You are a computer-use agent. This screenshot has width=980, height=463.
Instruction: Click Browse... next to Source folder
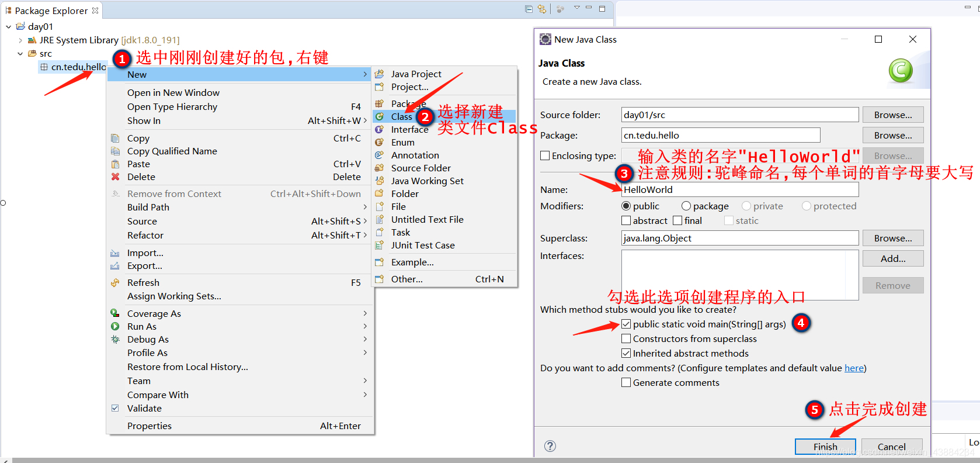click(x=893, y=115)
